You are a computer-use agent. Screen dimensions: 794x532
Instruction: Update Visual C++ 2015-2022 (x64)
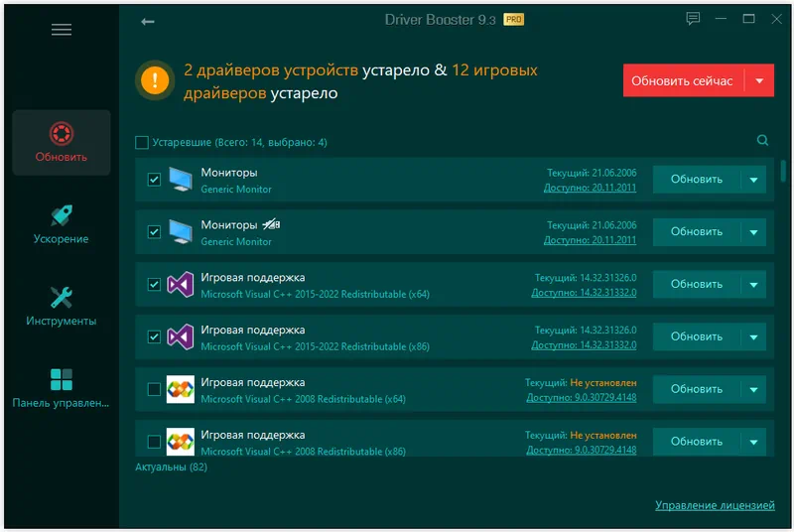click(x=697, y=285)
